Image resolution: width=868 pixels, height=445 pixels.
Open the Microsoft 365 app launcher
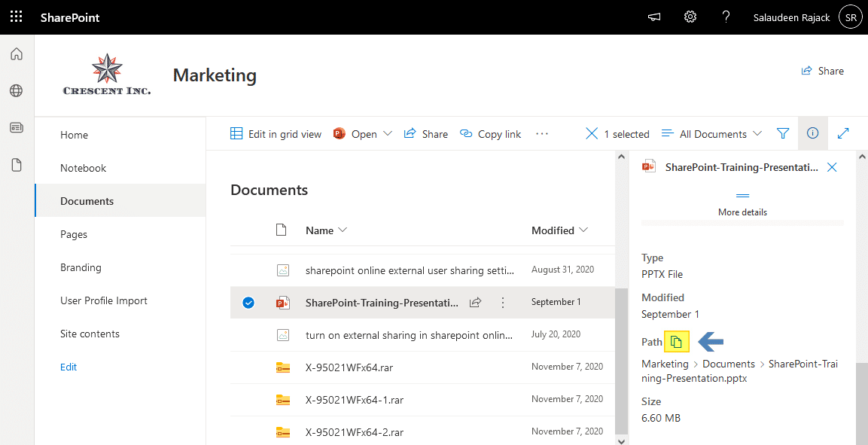(16, 17)
